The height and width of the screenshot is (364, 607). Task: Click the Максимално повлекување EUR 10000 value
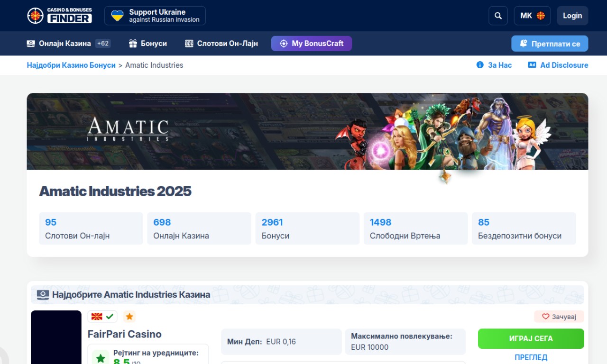[370, 347]
